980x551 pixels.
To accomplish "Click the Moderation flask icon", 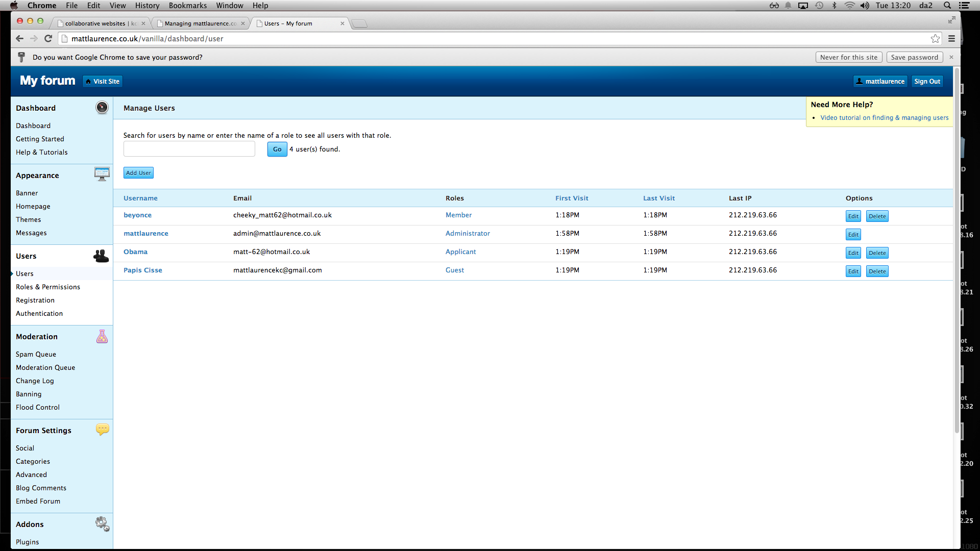I will point(102,337).
